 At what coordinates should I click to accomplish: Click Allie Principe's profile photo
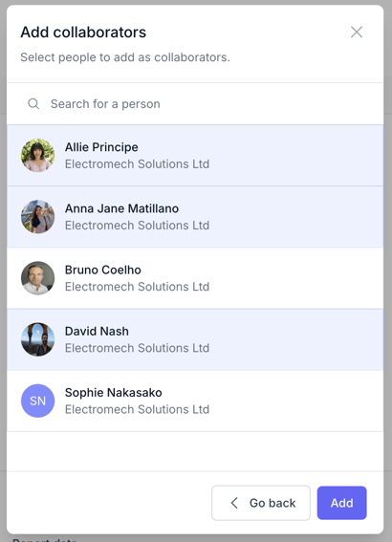37,156
